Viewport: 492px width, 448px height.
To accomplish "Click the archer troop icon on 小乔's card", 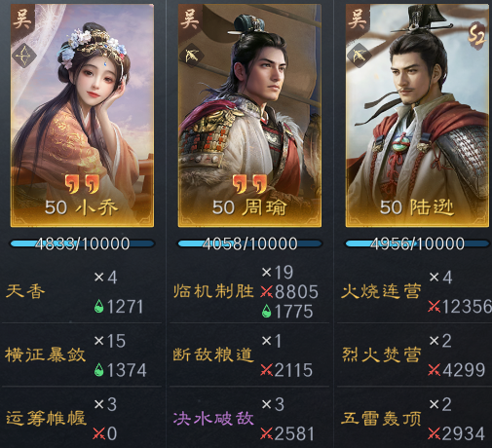I will coord(24,56).
